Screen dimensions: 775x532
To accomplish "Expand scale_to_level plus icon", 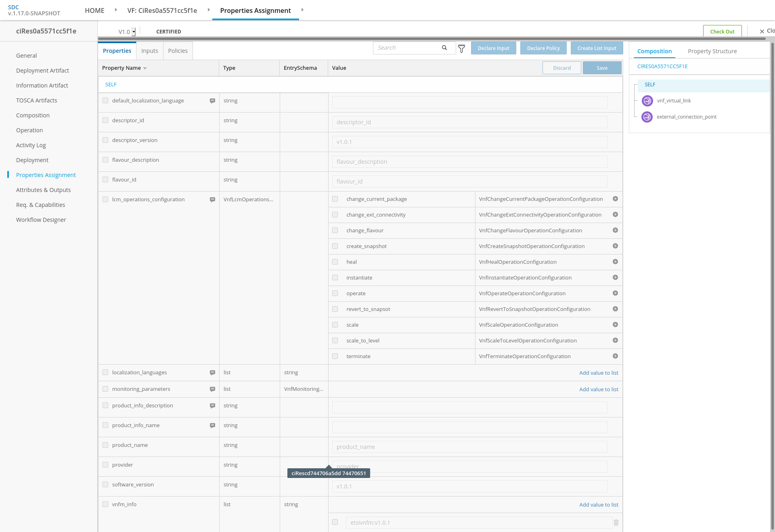I will [615, 340].
